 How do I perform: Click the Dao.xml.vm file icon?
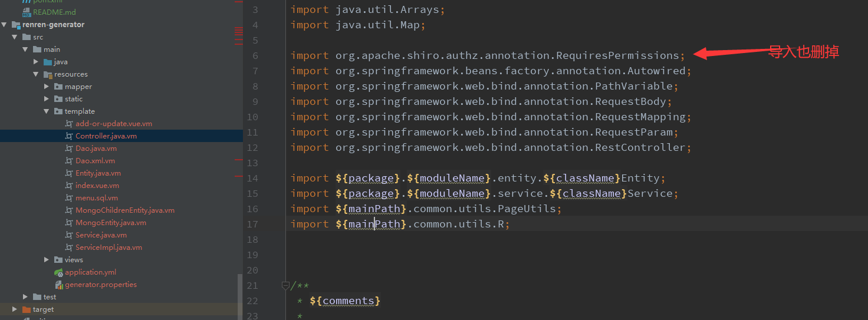pyautogui.click(x=69, y=161)
